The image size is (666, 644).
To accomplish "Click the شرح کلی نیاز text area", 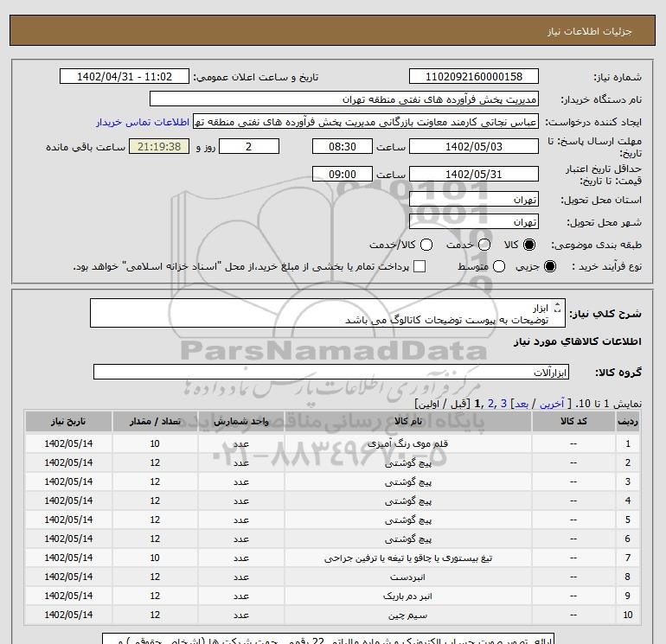I will point(328,313).
